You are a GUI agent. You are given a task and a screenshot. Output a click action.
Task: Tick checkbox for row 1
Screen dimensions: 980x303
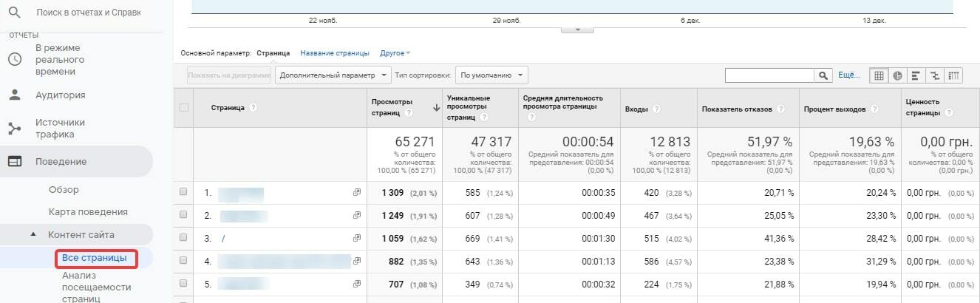[184, 192]
